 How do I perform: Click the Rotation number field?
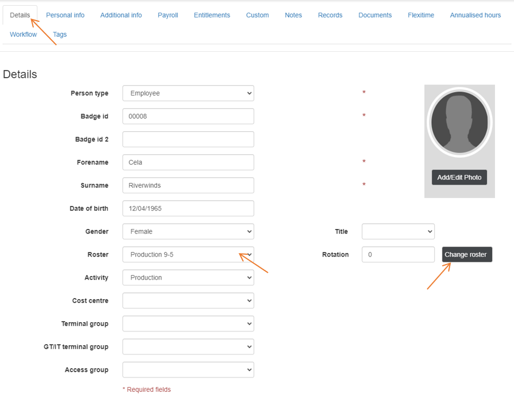398,254
